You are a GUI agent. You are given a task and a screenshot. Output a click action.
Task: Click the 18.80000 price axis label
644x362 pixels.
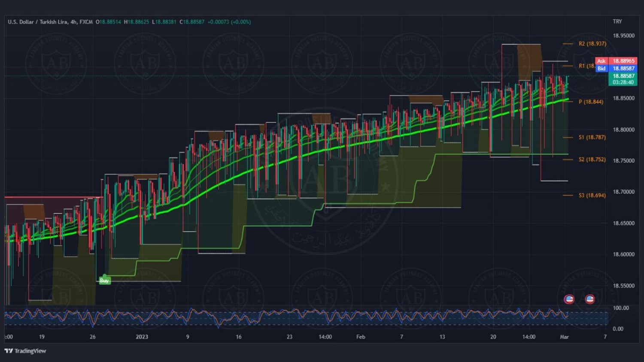[x=623, y=130]
